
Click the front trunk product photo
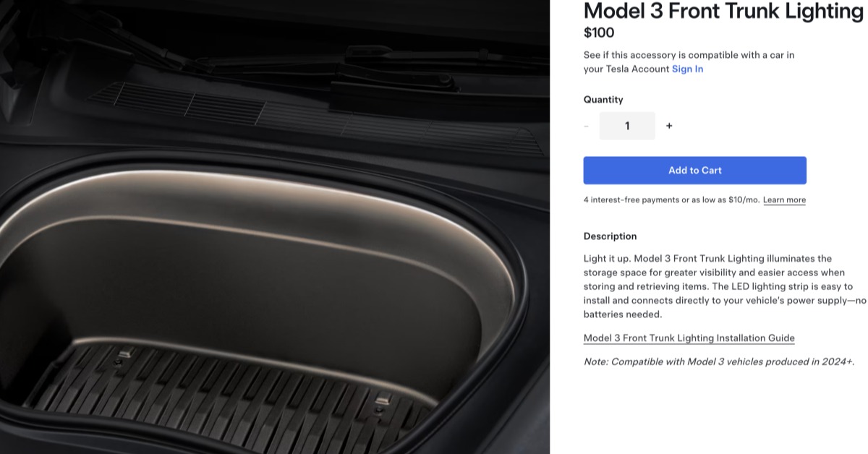275,227
